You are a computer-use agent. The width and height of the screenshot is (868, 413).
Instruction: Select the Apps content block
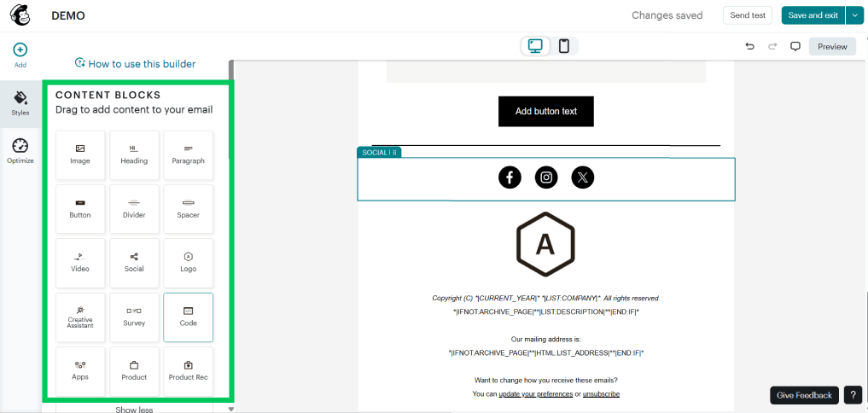coord(80,371)
